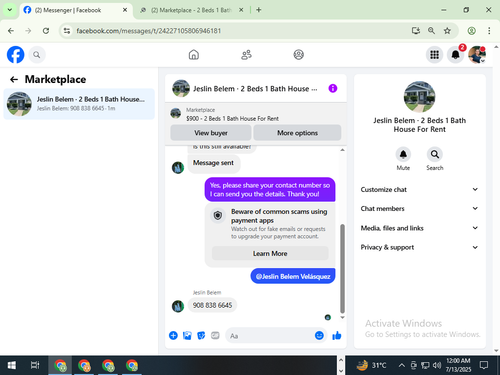The height and width of the screenshot is (375, 500).
Task: Attach a photo file in composer
Action: [187, 335]
